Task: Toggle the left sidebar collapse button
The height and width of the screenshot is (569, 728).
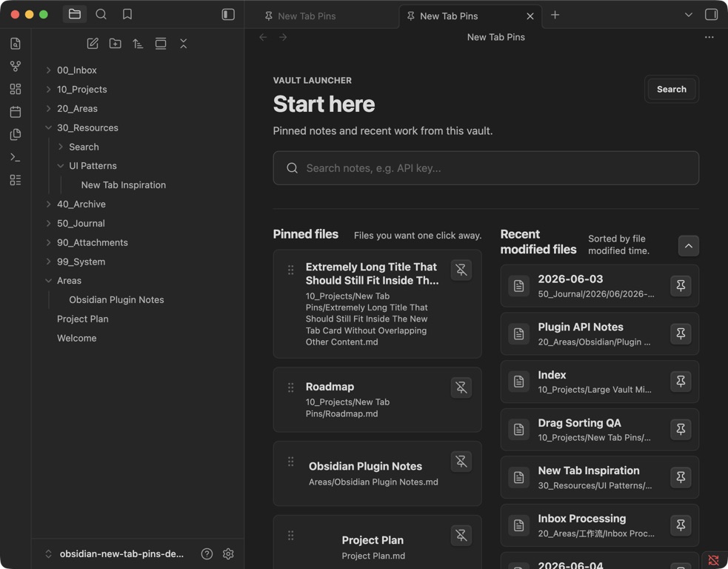Action: pos(228,14)
